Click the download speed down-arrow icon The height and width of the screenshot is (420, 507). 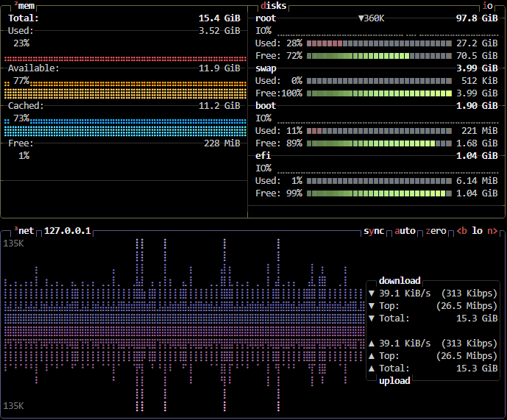[x=371, y=293]
